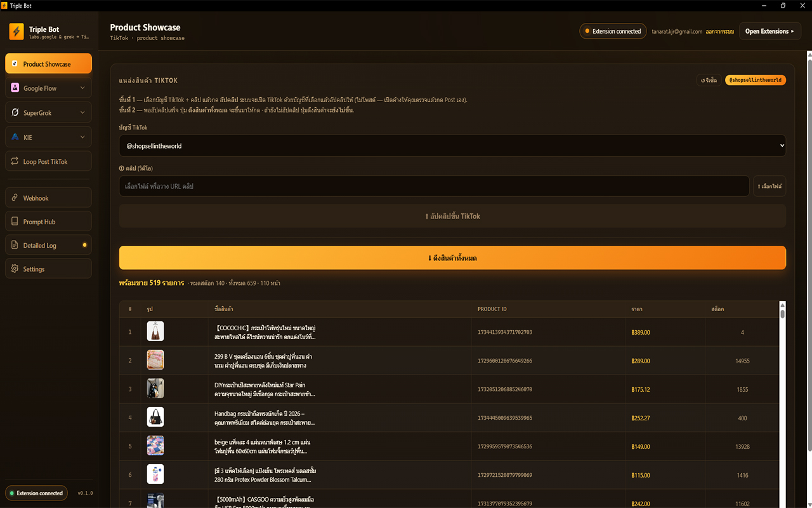The width and height of the screenshot is (812, 508).
Task: Go to the Webhook page
Action: pos(48,198)
